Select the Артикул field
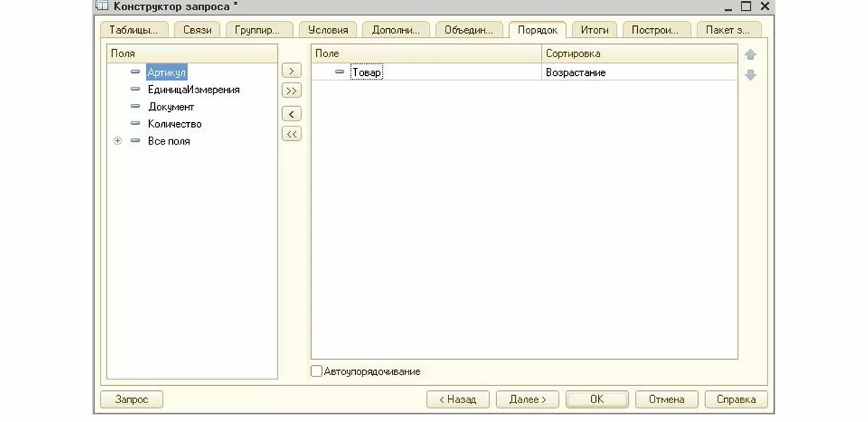Screen dimensions: 868x422 tap(166, 72)
